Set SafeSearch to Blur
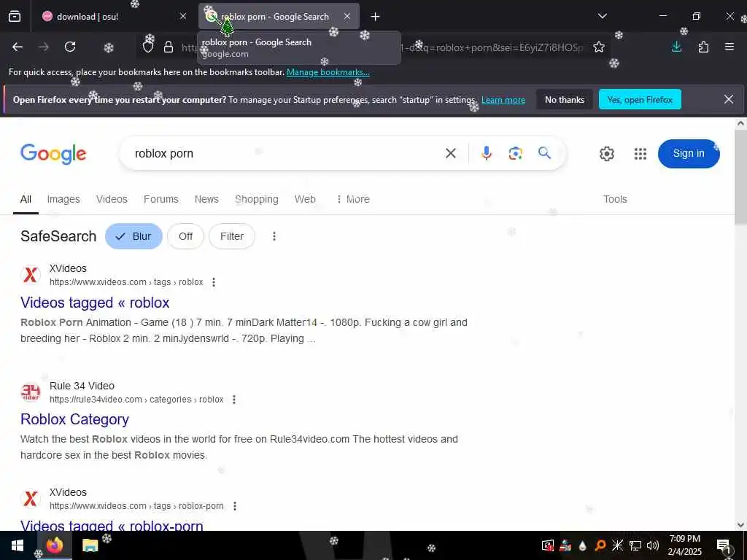Image resolution: width=747 pixels, height=560 pixels. coord(134,236)
